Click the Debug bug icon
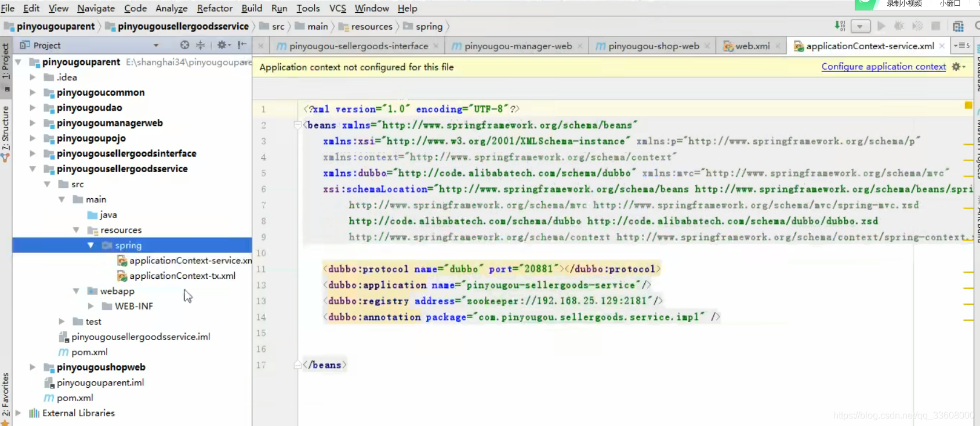 [x=899, y=26]
